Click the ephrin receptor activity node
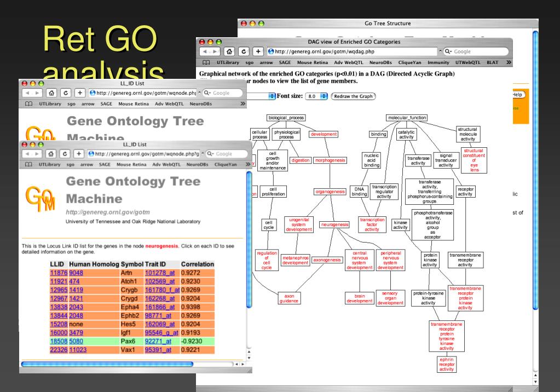 click(447, 365)
